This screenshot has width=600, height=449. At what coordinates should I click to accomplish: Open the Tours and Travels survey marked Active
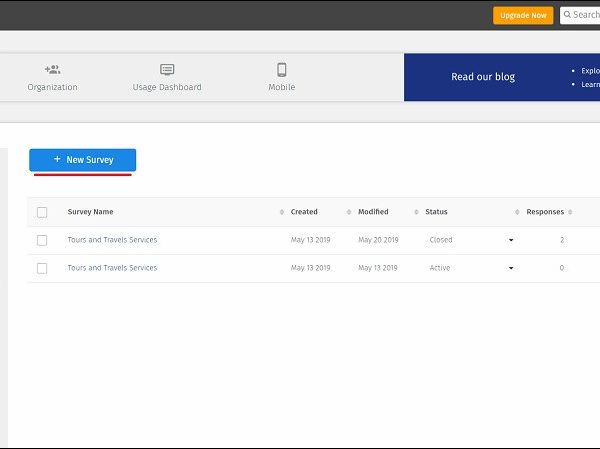pos(112,268)
